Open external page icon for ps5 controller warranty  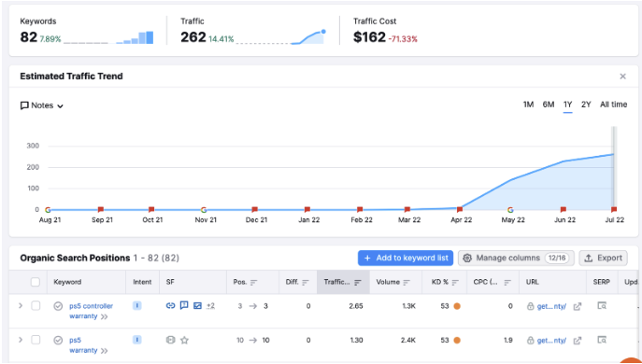pos(578,306)
